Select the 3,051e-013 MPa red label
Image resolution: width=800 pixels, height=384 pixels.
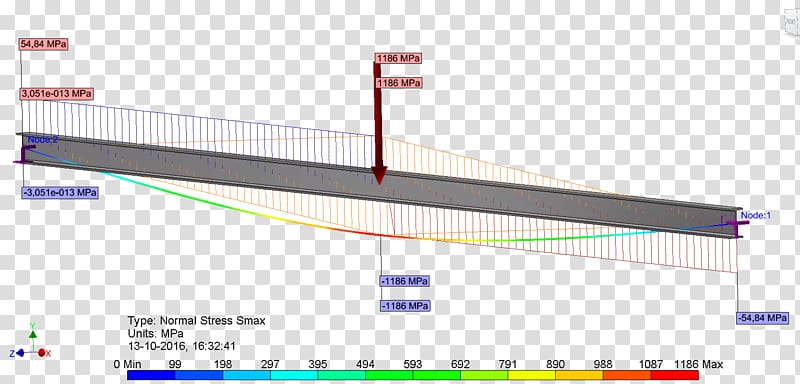57,94
